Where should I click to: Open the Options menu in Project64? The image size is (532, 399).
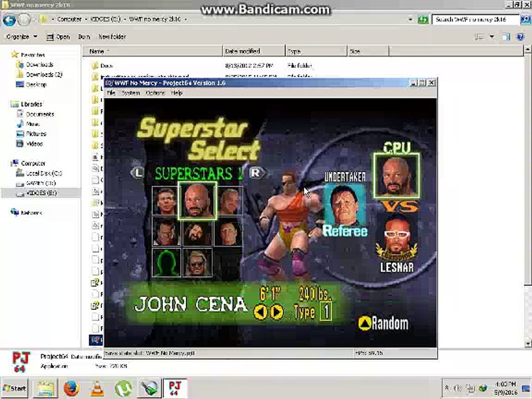pos(155,93)
